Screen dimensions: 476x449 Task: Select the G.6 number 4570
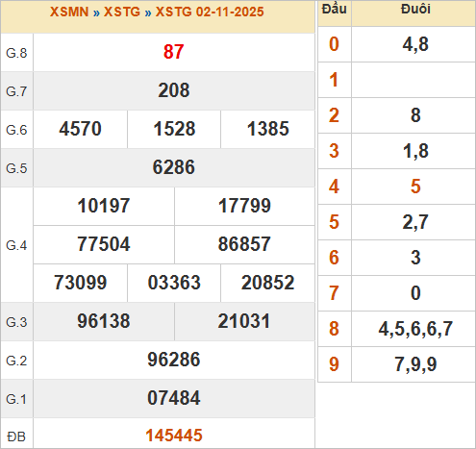(80, 129)
